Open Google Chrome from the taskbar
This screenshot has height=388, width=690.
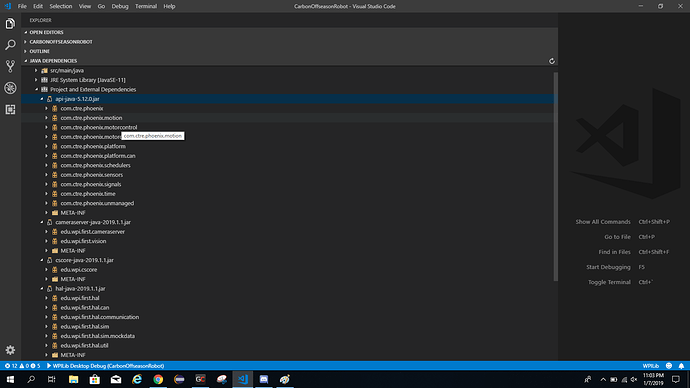click(158, 379)
